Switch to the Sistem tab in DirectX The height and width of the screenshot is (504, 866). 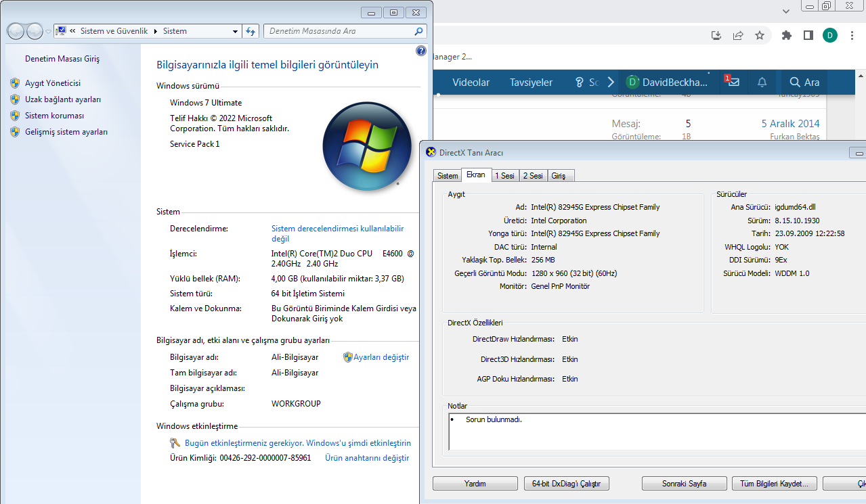(448, 176)
